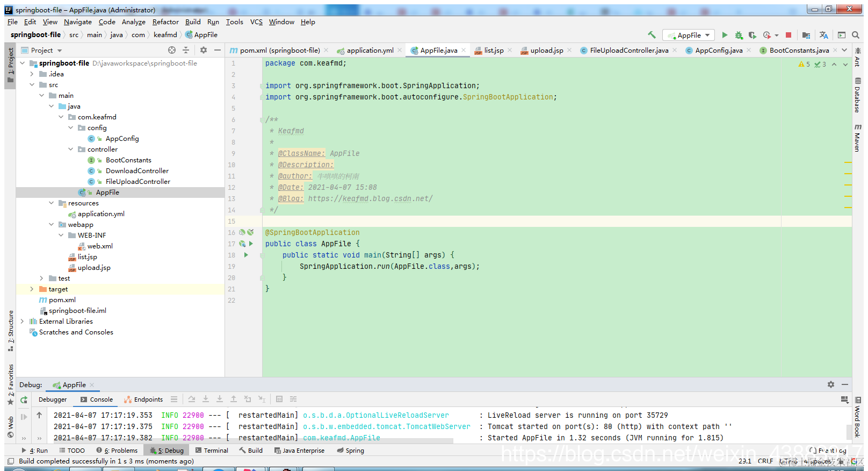868x471 pixels.
Task: Click the translate icon in the toolbar
Action: click(x=824, y=35)
